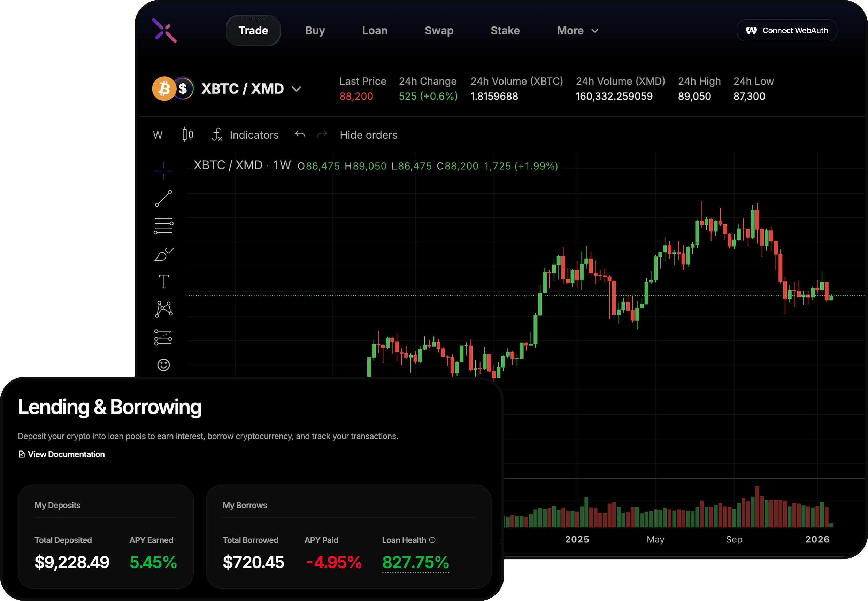Select the trend line drawing tool
The height and width of the screenshot is (601, 868).
[x=164, y=199]
